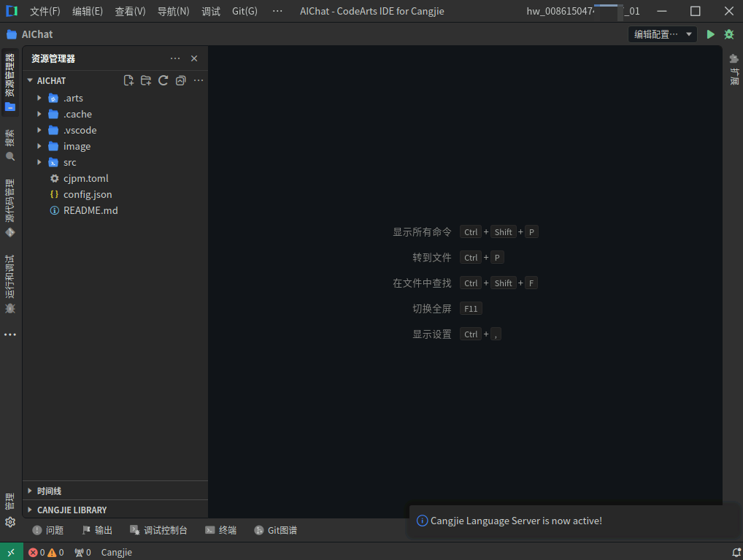
Task: Open the edit configuration (编辑配置) dropdown
Action: 663,34
